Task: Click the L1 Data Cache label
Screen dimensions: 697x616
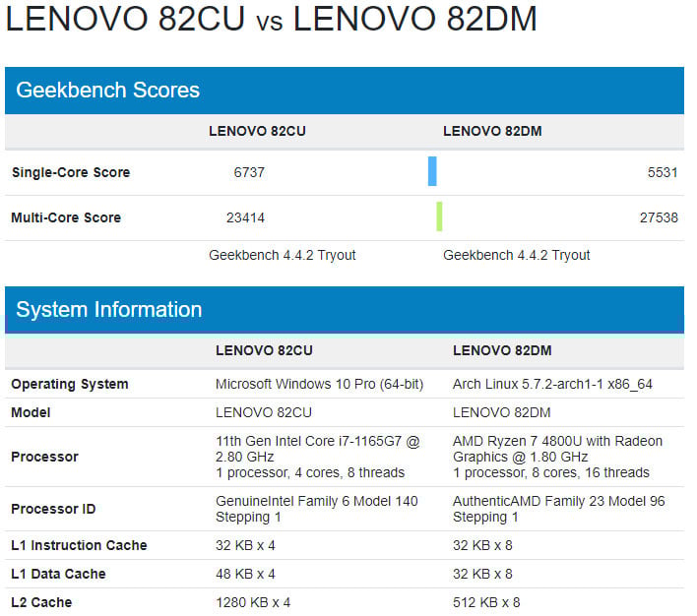Action: 59,575
